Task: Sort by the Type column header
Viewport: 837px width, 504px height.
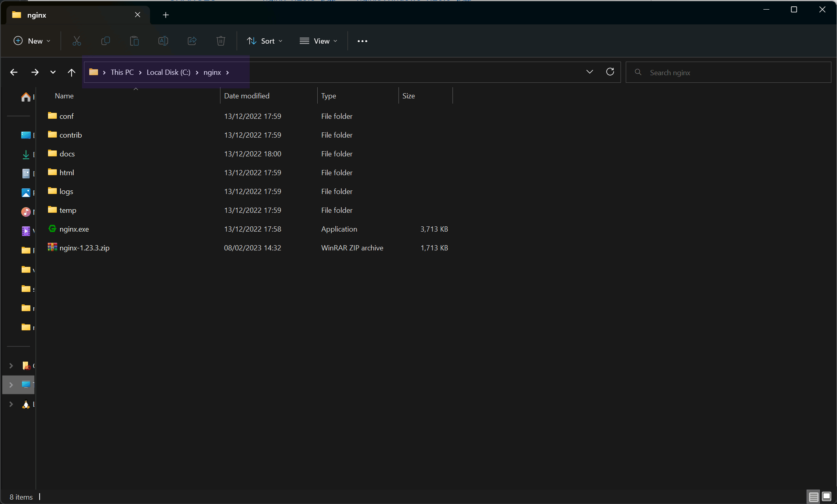Action: [328, 96]
